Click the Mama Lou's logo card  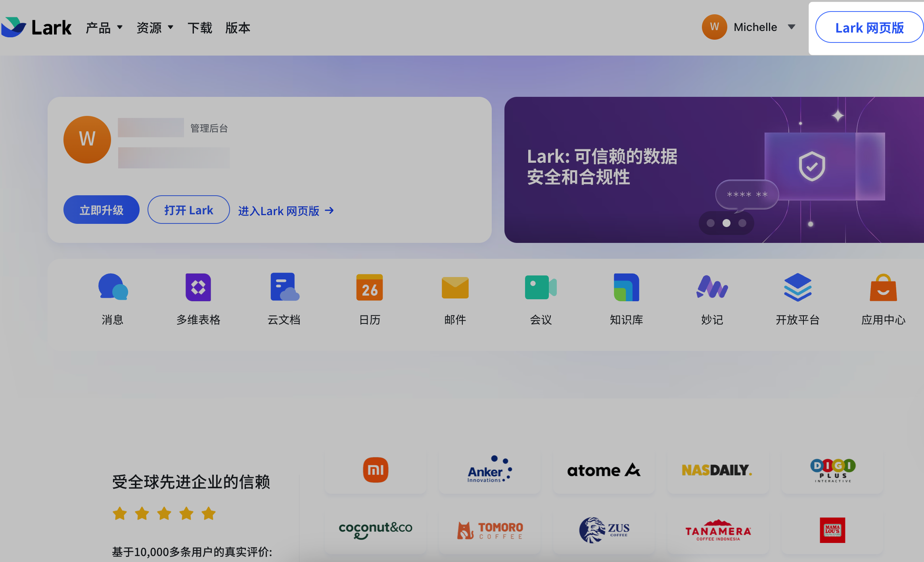832,530
